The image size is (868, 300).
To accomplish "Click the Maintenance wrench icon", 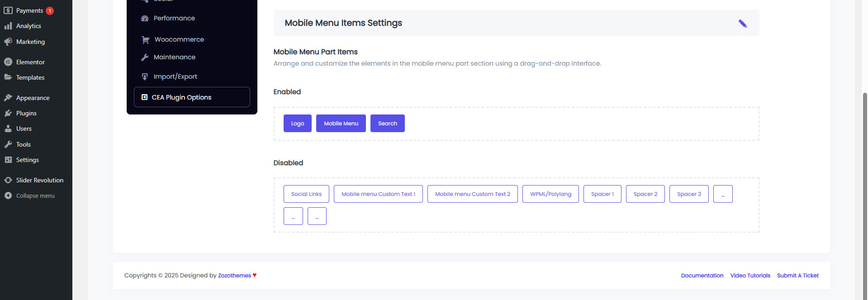I will (145, 57).
